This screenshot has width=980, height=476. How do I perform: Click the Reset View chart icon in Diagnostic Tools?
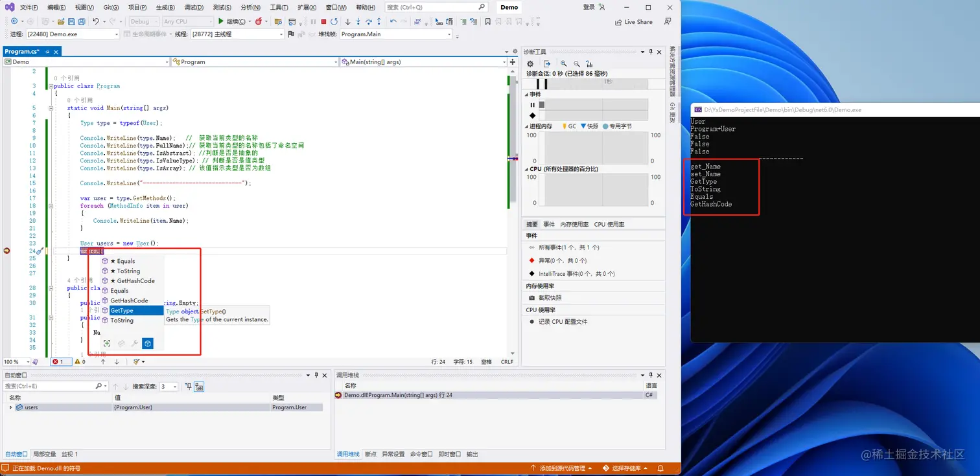click(x=589, y=63)
